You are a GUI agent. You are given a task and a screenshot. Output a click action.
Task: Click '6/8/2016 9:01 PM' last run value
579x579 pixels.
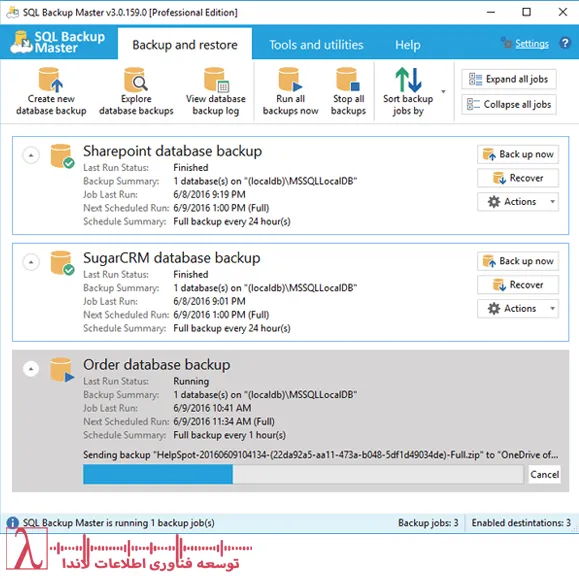point(209,301)
